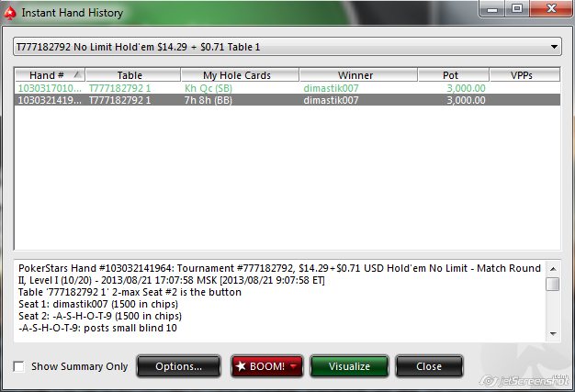Expand the BOOM! dropdown arrow

(x=294, y=366)
